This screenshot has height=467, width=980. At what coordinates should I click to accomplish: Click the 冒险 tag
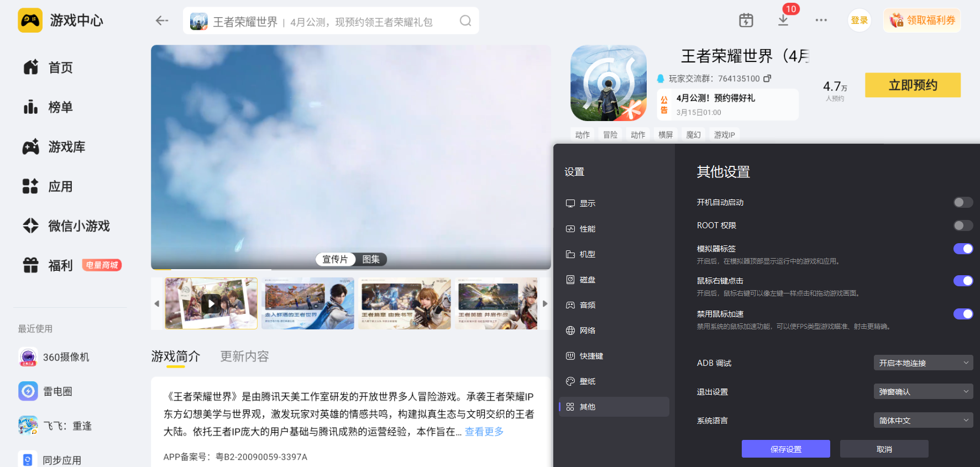(x=610, y=135)
